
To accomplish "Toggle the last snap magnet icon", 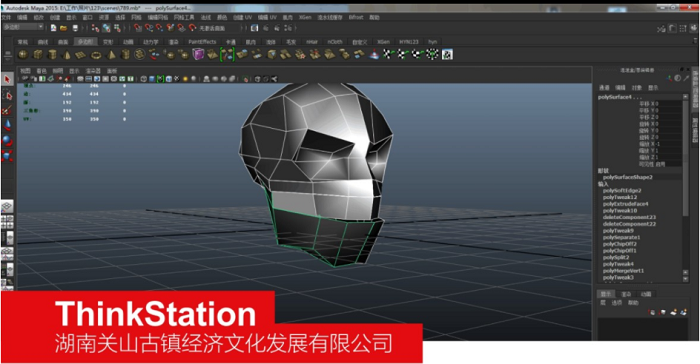I will (192, 28).
